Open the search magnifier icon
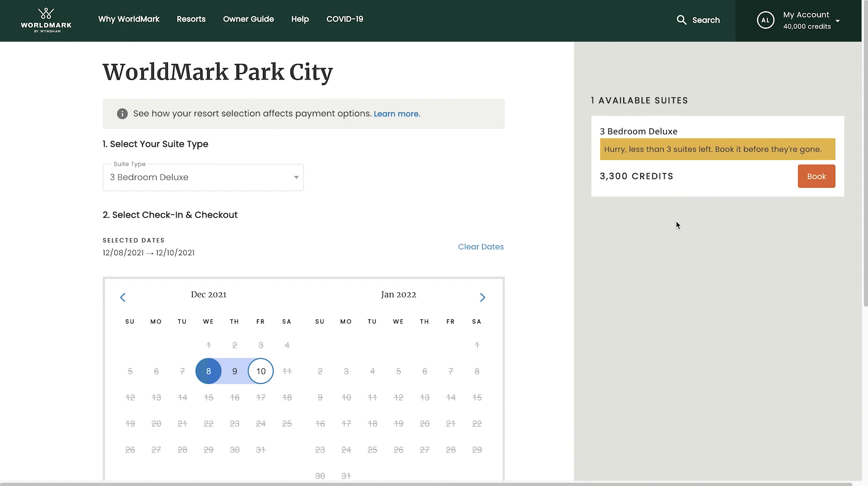The image size is (868, 486). click(x=681, y=20)
